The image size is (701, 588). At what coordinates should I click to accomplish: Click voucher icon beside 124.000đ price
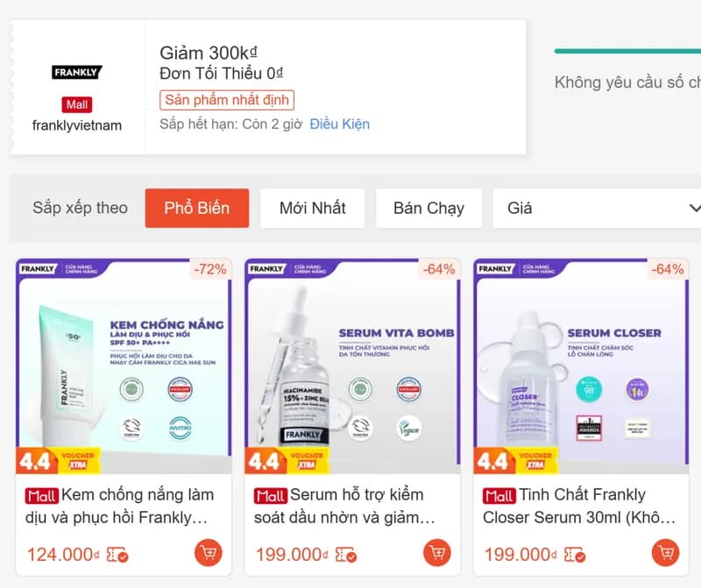coord(119,555)
